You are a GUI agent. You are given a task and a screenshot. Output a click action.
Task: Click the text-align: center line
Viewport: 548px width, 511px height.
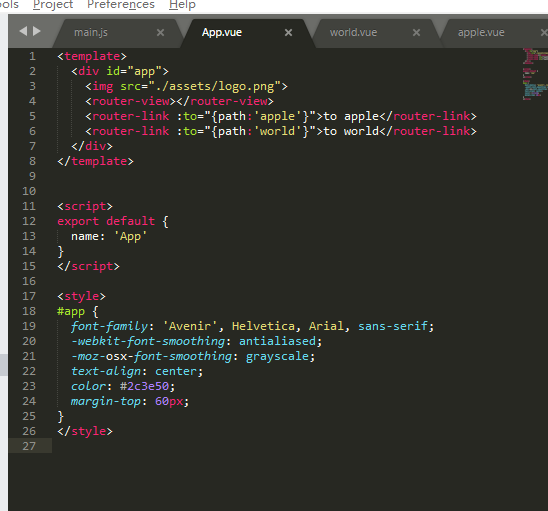(137, 372)
